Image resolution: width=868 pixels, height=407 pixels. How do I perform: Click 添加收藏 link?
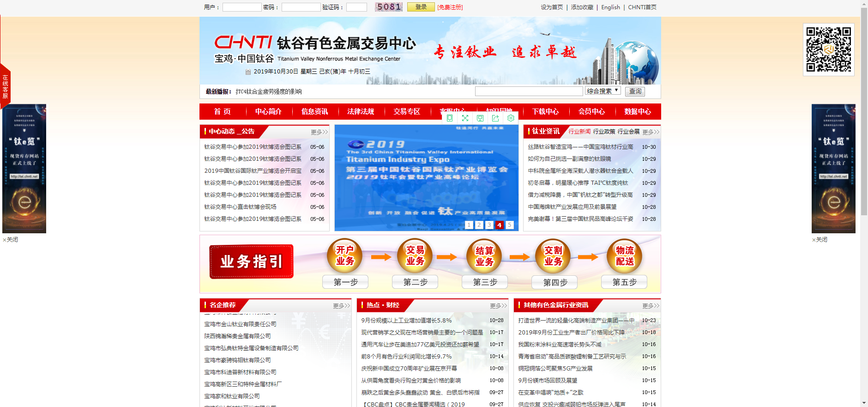pos(582,7)
